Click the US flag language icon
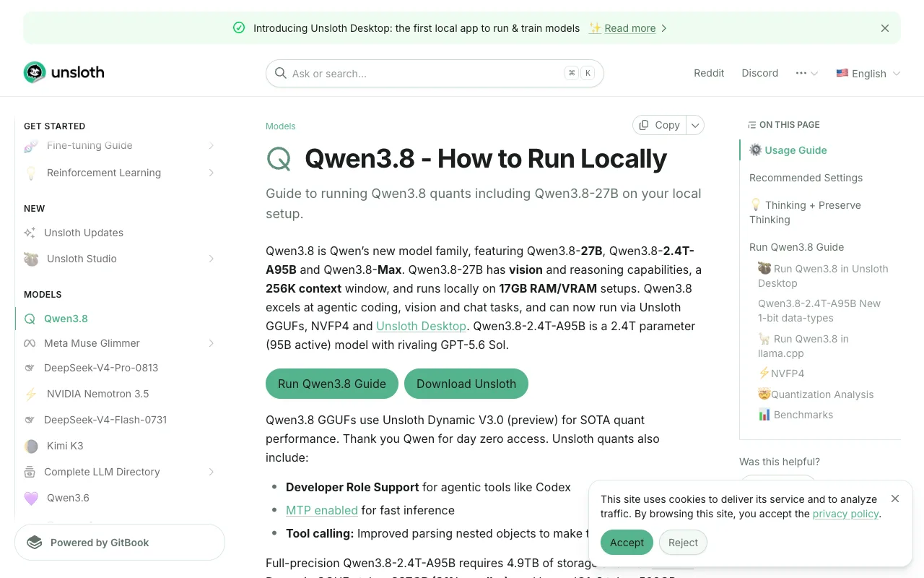Image resolution: width=924 pixels, height=578 pixels. click(x=842, y=73)
